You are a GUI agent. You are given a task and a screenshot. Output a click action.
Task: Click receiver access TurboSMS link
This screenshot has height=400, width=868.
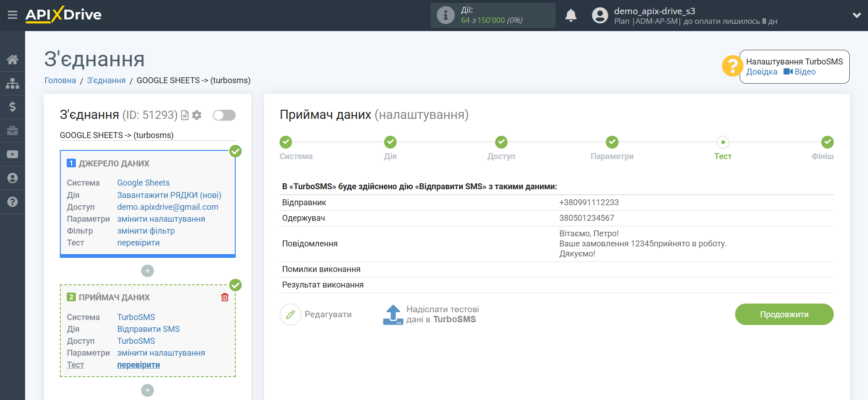point(136,341)
